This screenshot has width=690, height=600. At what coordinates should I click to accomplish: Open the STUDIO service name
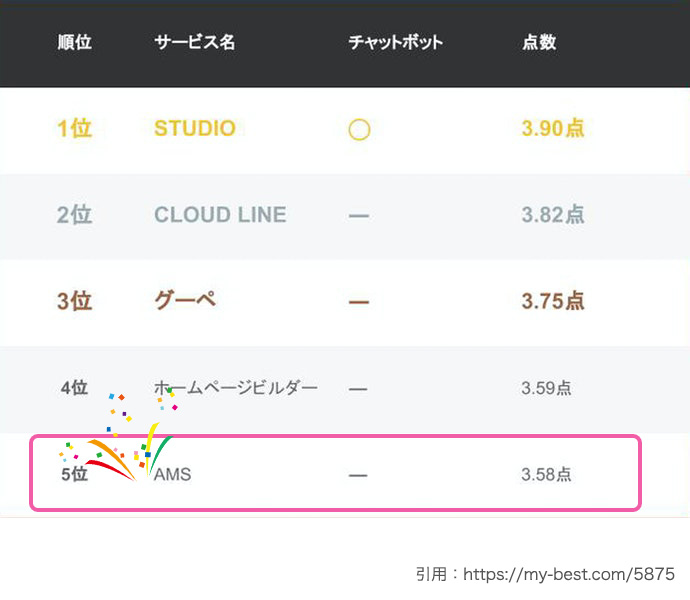195,129
